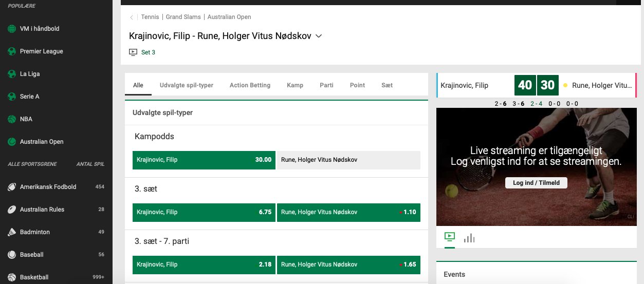
Task: Switch to the Action Betting tab
Action: click(250, 85)
